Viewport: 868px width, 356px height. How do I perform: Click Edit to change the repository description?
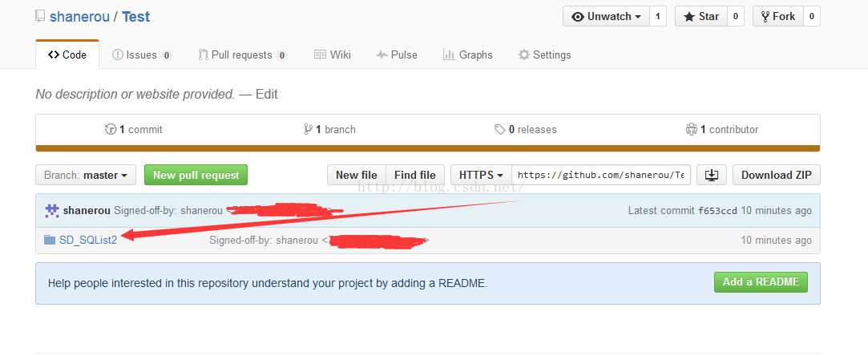tap(267, 94)
